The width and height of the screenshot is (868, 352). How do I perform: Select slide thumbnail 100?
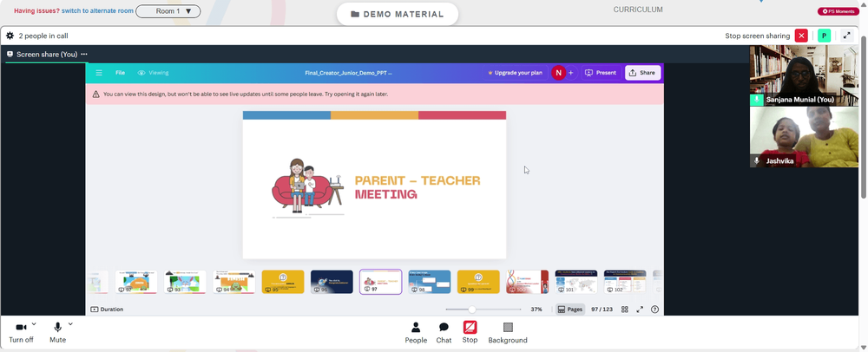pyautogui.click(x=527, y=282)
